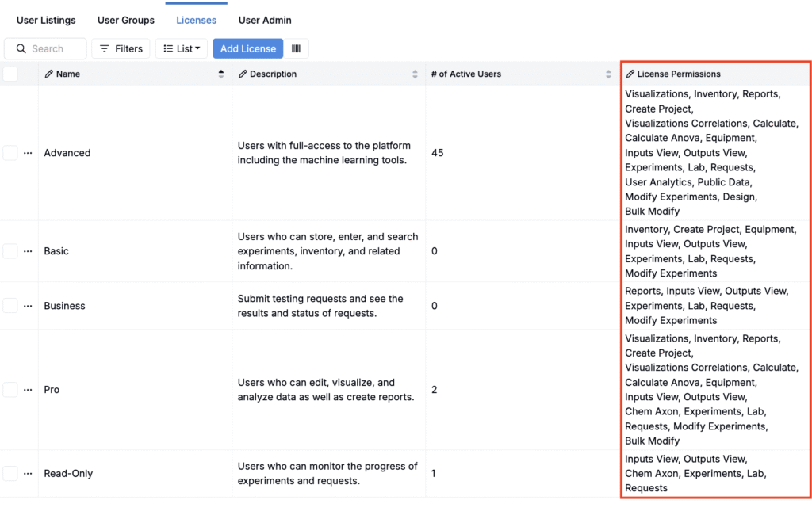
Task: Toggle the select-all checkbox in table header
Action: [10, 74]
